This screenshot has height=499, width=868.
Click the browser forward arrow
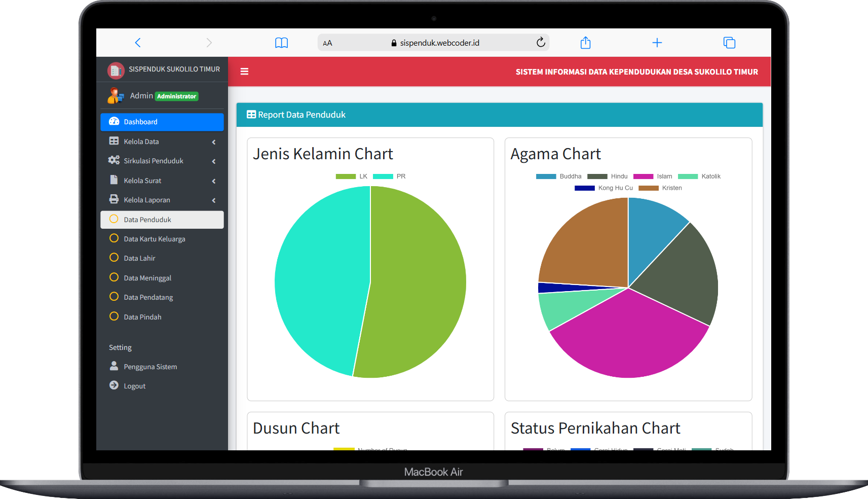[209, 43]
